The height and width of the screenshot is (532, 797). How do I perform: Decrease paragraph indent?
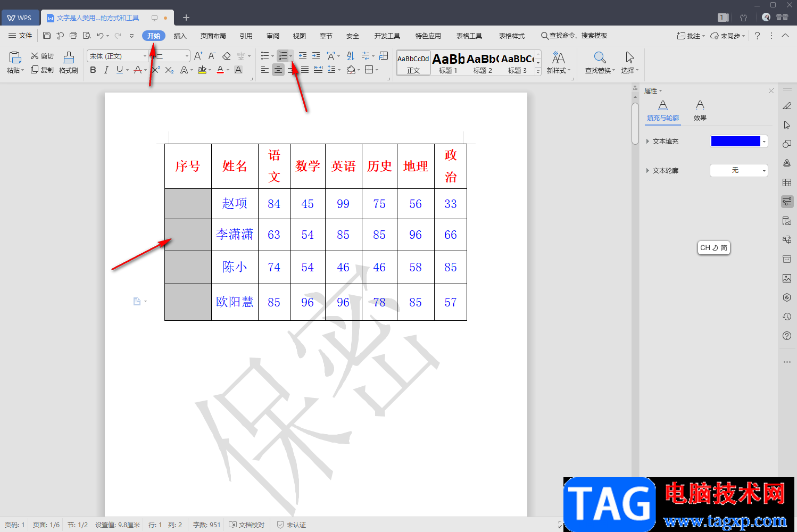click(x=302, y=56)
